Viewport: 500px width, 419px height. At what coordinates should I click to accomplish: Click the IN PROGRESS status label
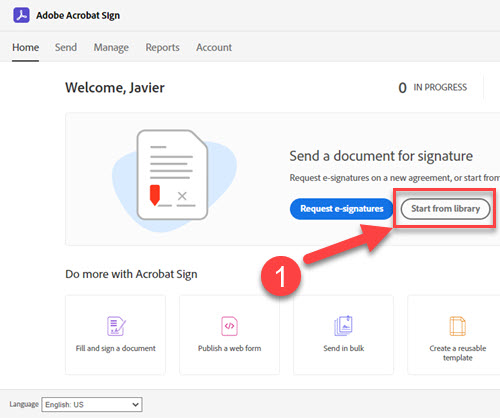[x=440, y=87]
